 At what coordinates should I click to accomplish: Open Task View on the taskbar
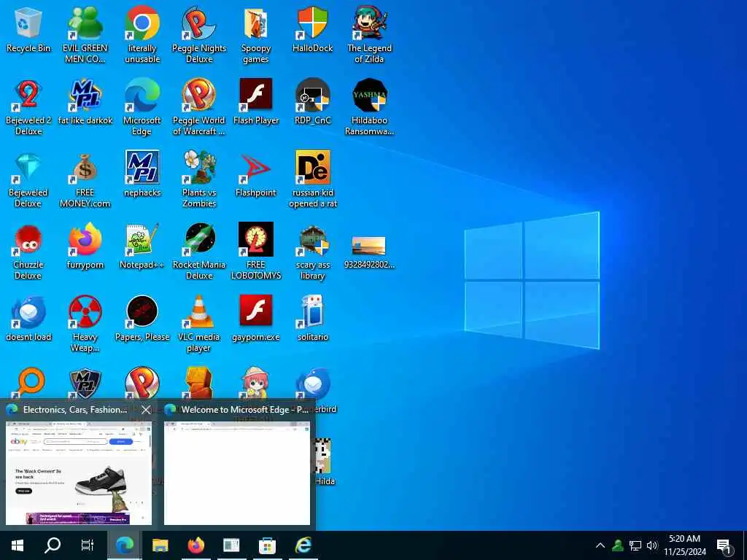[x=88, y=545]
